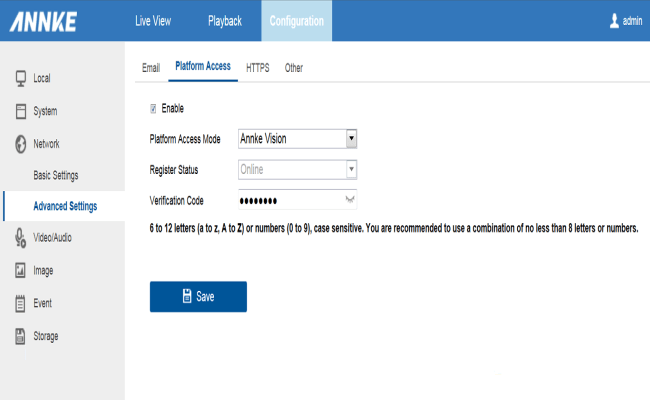Open the Platform Access Mode dropdown
650x400 pixels.
[351, 139]
